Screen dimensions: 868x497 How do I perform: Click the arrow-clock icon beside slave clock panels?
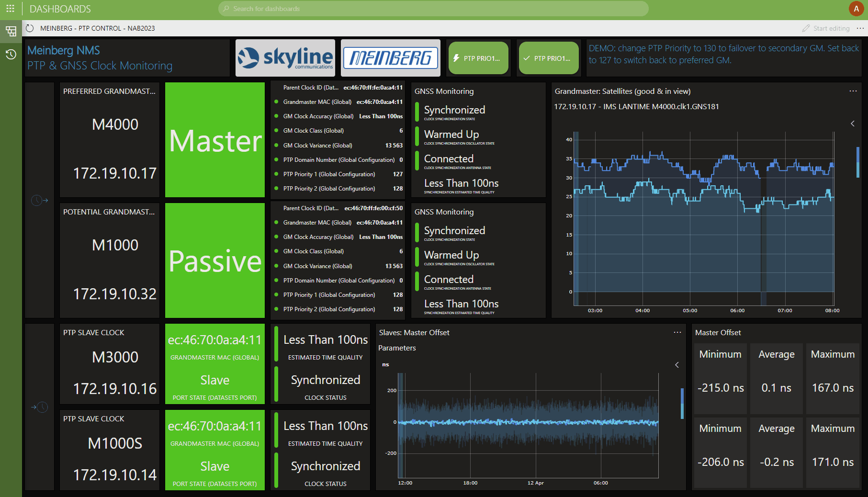39,407
